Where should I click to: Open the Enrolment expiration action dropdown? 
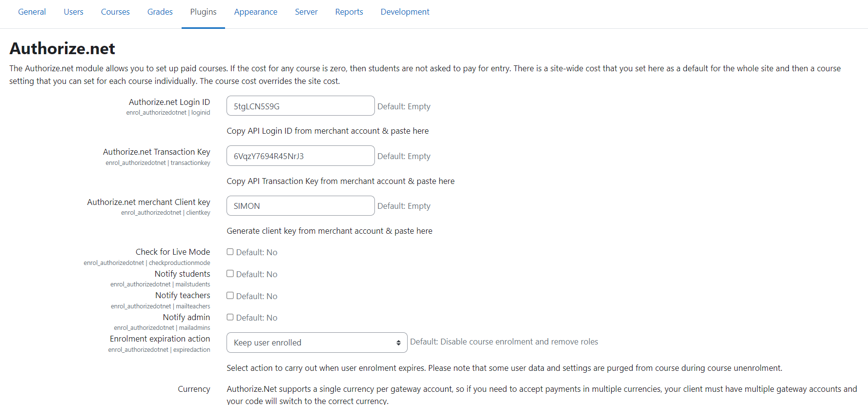pyautogui.click(x=317, y=343)
